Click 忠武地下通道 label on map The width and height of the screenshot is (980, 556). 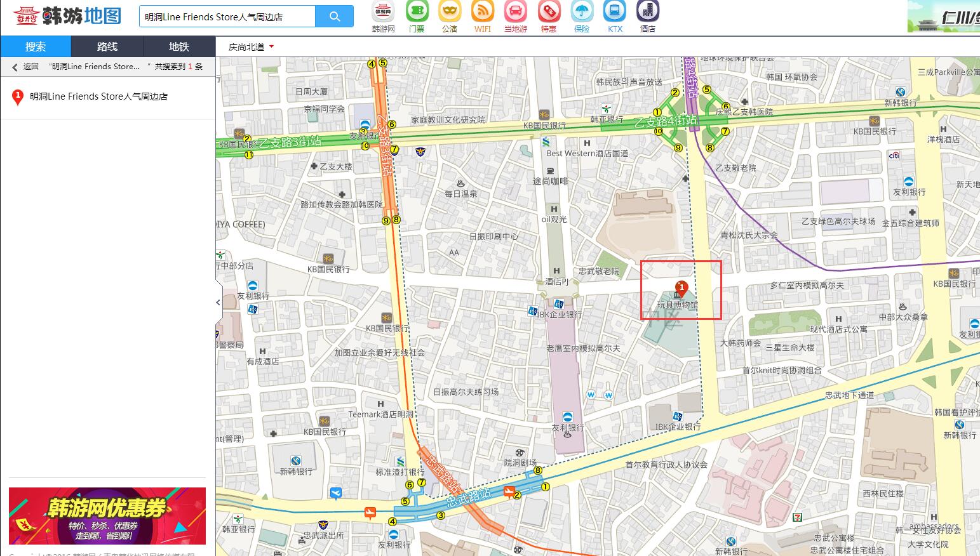[850, 395]
